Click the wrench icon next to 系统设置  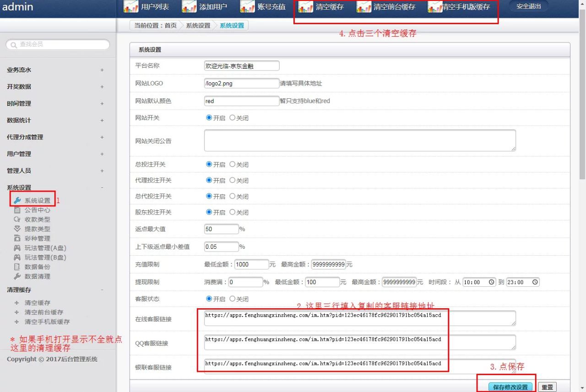pos(17,200)
